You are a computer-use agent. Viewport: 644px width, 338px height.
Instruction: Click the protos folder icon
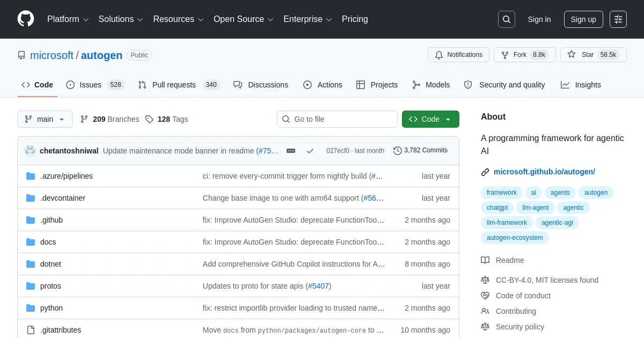pyautogui.click(x=31, y=286)
